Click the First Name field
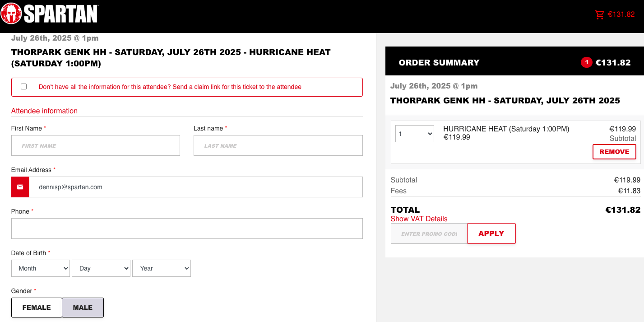This screenshot has width=644, height=322. [x=96, y=145]
